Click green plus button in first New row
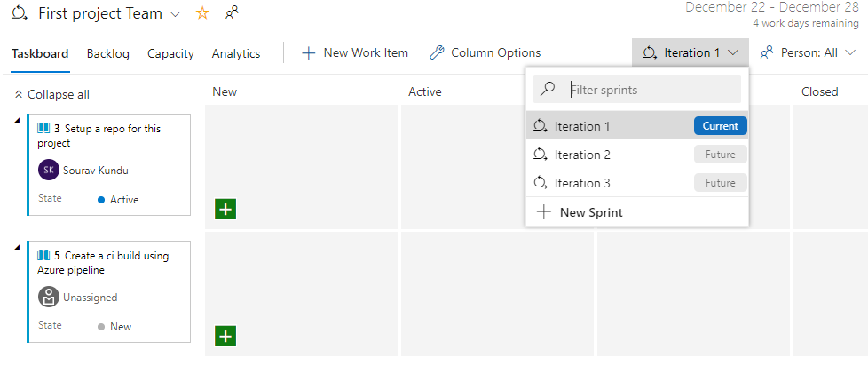This screenshot has height=366, width=868. [225, 209]
